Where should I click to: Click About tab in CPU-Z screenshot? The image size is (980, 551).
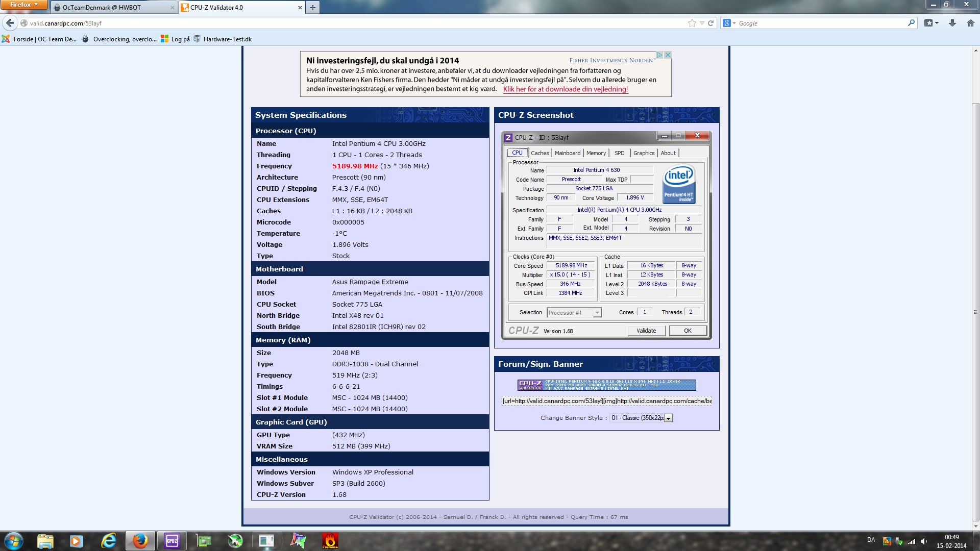(668, 153)
